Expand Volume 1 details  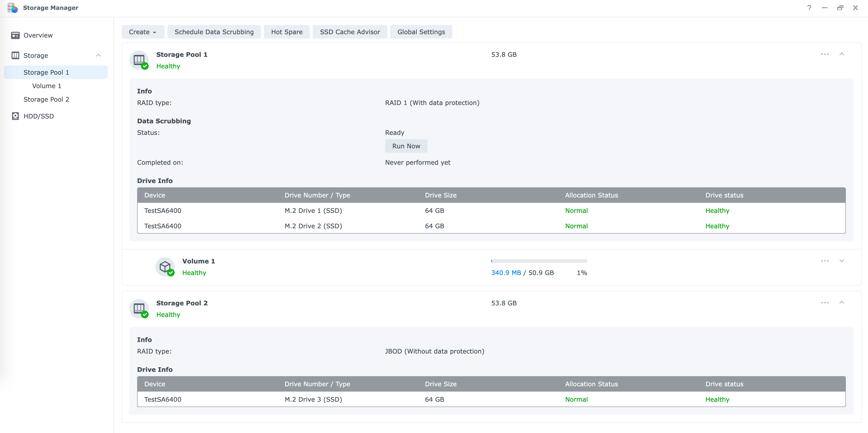(841, 261)
